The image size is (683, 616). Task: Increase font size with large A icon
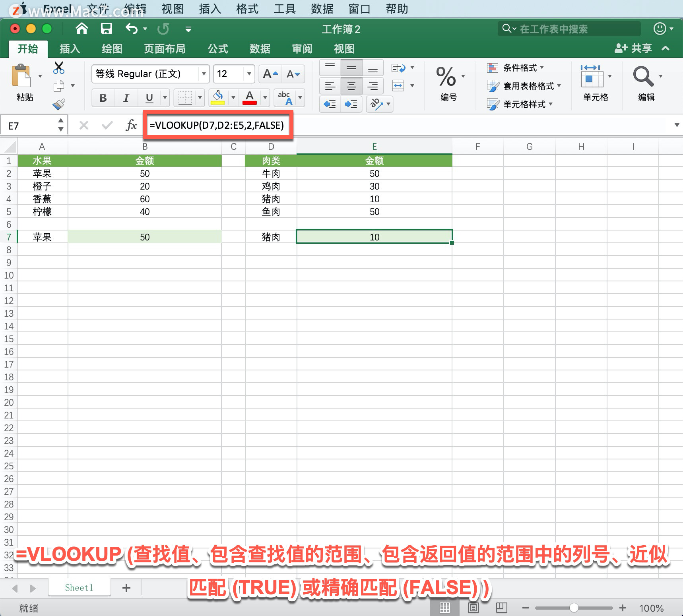pos(270,74)
